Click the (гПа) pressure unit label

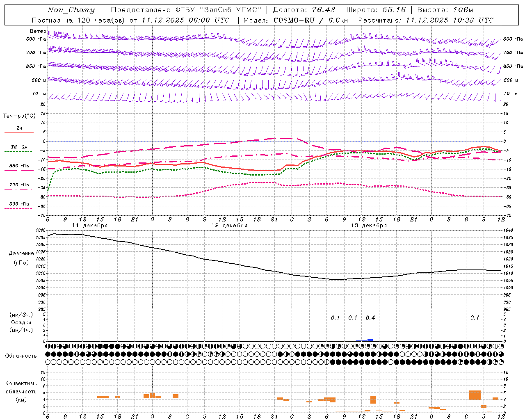21,263
